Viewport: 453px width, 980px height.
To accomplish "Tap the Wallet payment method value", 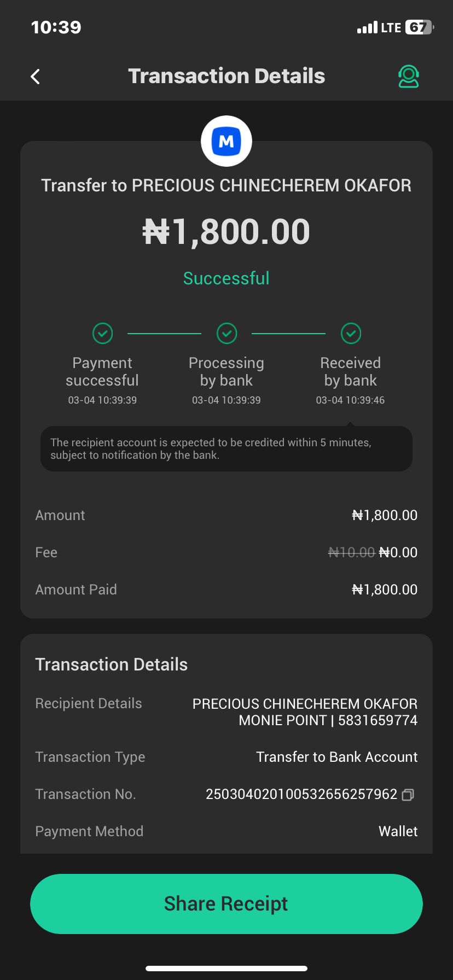I will (x=398, y=831).
